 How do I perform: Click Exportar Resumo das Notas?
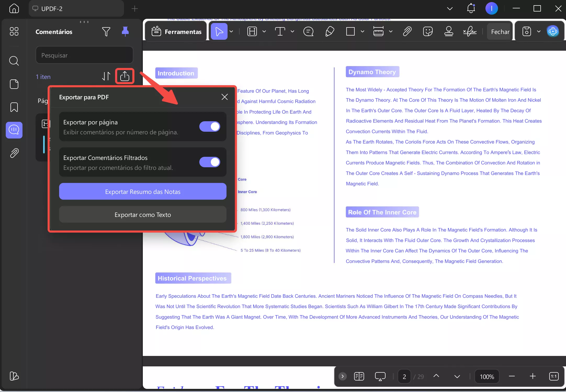pyautogui.click(x=143, y=191)
